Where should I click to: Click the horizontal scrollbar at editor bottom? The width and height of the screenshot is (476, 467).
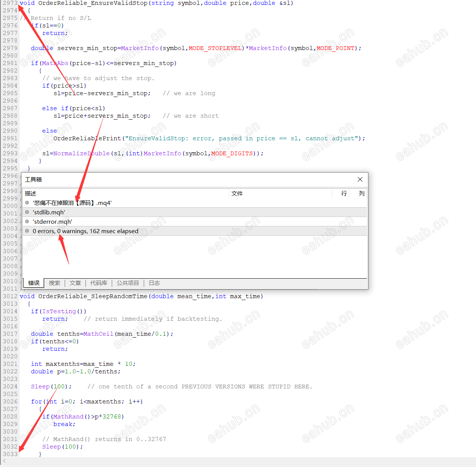(238, 461)
